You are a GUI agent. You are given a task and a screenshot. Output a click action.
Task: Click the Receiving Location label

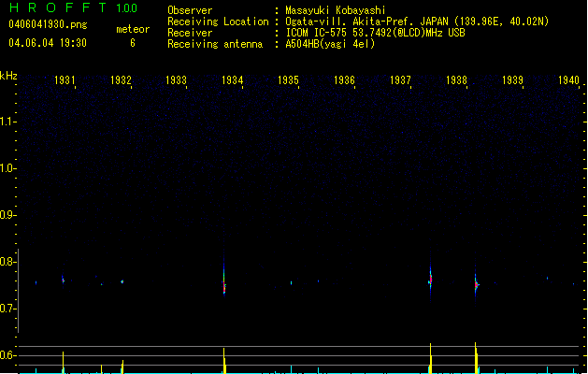pos(218,22)
